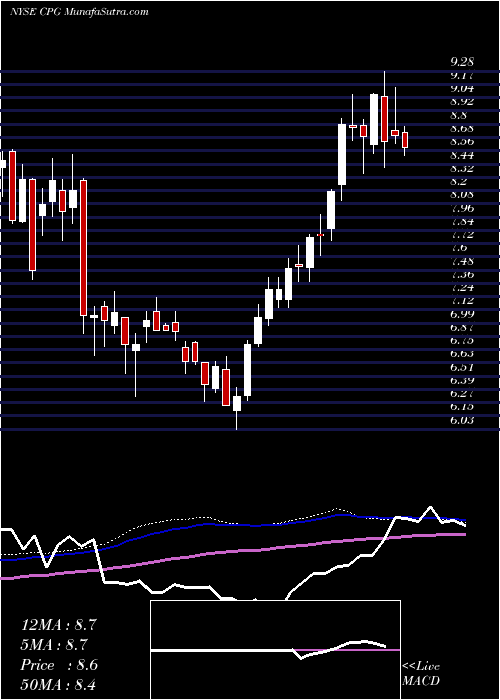Click the 8.2 price axis label
Viewport: 500px width, 700px height.
458,181
